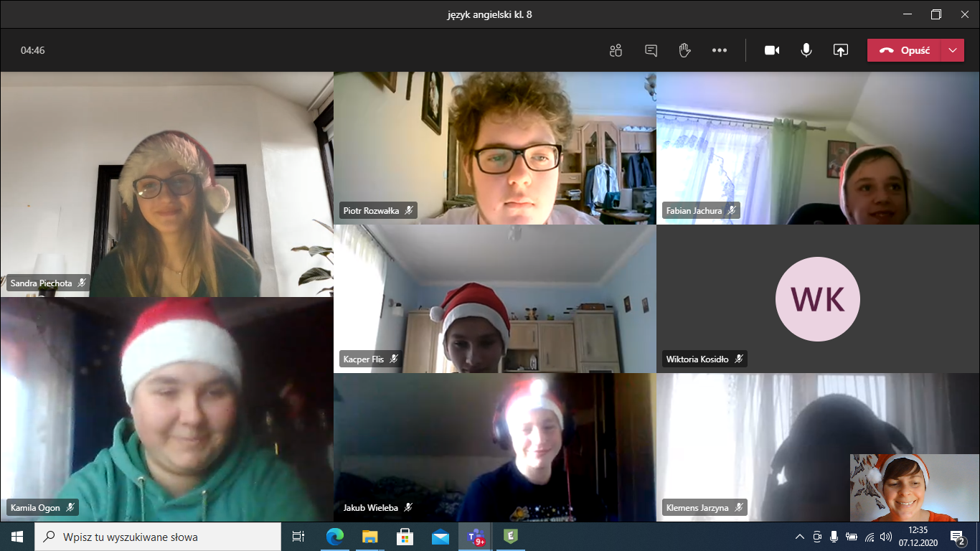Toggle the camera on or off

pyautogui.click(x=772, y=50)
